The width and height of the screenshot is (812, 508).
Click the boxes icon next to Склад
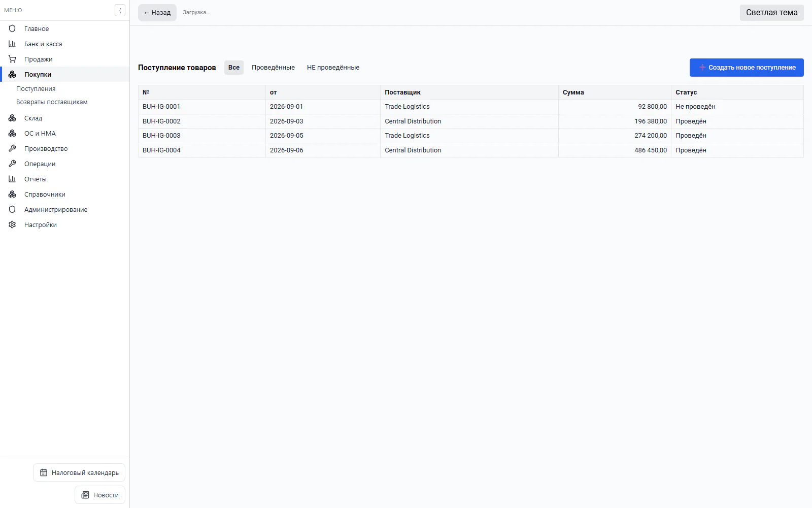point(12,118)
